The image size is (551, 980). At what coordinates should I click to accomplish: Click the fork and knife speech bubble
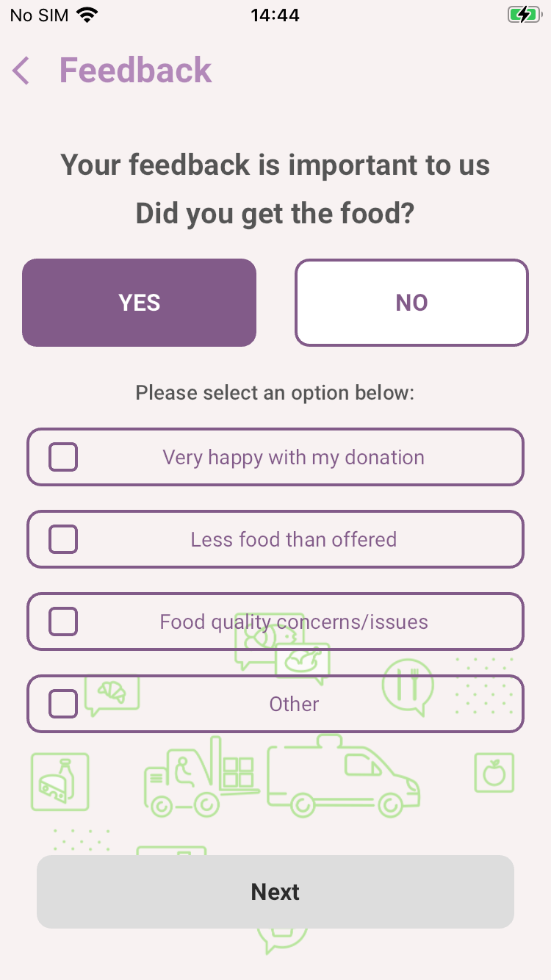tap(408, 686)
